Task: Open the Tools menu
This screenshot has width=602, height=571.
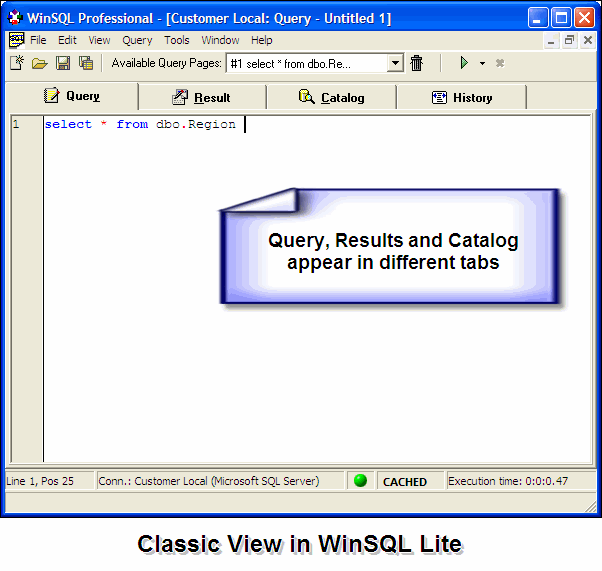Action: point(177,40)
